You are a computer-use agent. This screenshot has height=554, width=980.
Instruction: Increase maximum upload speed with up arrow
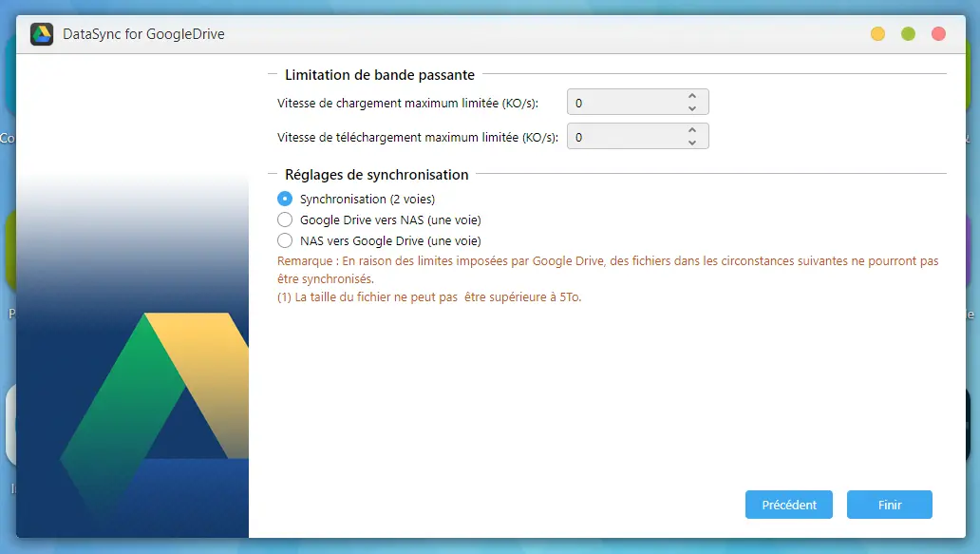click(x=692, y=96)
